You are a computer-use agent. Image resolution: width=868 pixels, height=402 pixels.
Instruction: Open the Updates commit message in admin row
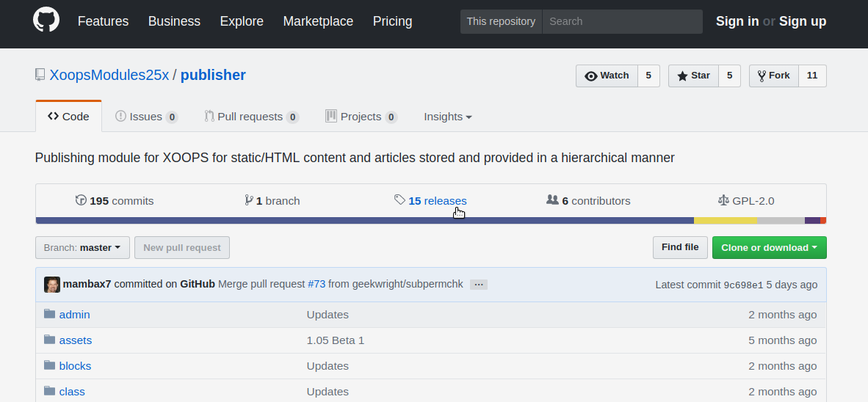point(328,315)
